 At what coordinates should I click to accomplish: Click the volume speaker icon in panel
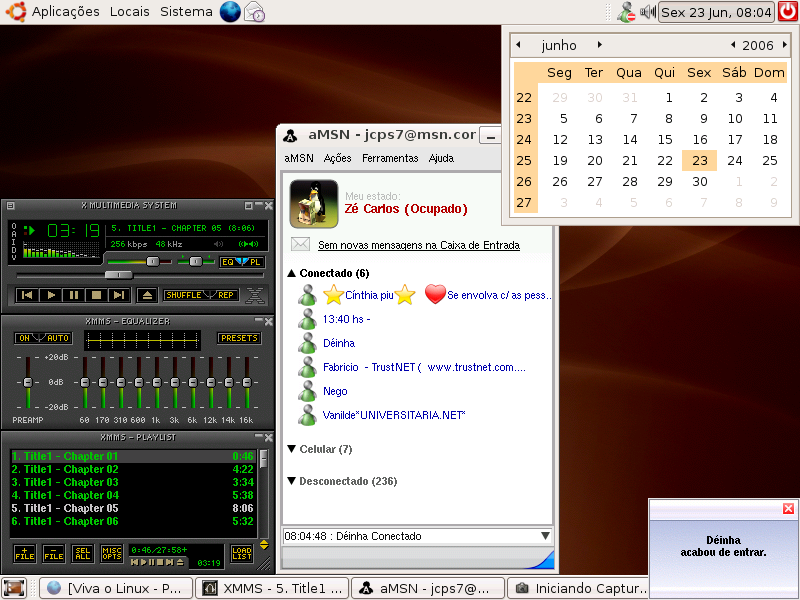click(647, 11)
